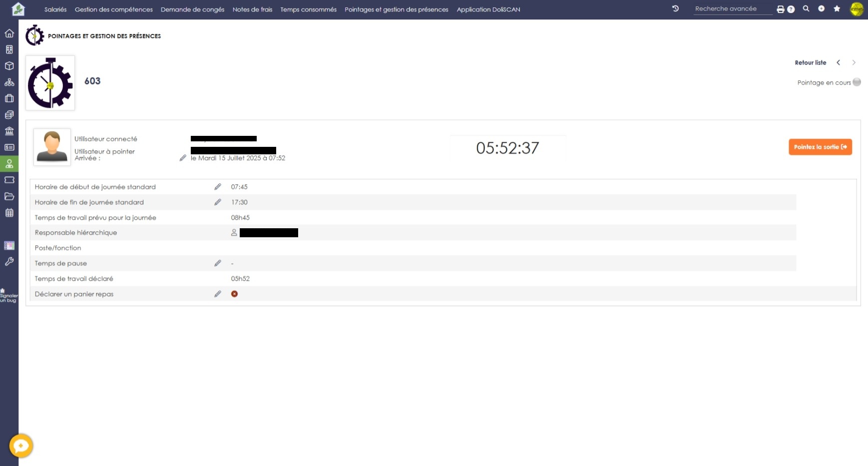Image resolution: width=868 pixels, height=466 pixels.
Task: Open the recent history clock icon
Action: tap(675, 8)
